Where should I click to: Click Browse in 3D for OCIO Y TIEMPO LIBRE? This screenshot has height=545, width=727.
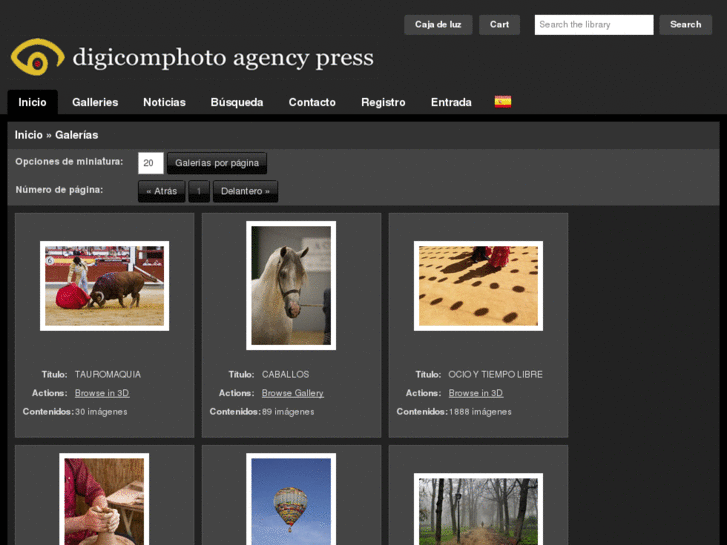pos(476,393)
